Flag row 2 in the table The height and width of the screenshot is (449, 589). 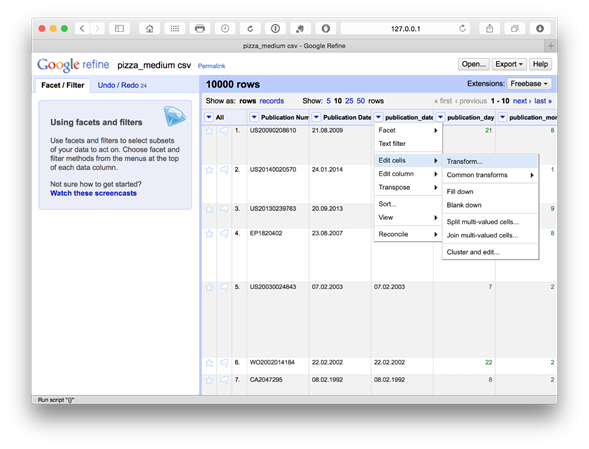click(224, 170)
